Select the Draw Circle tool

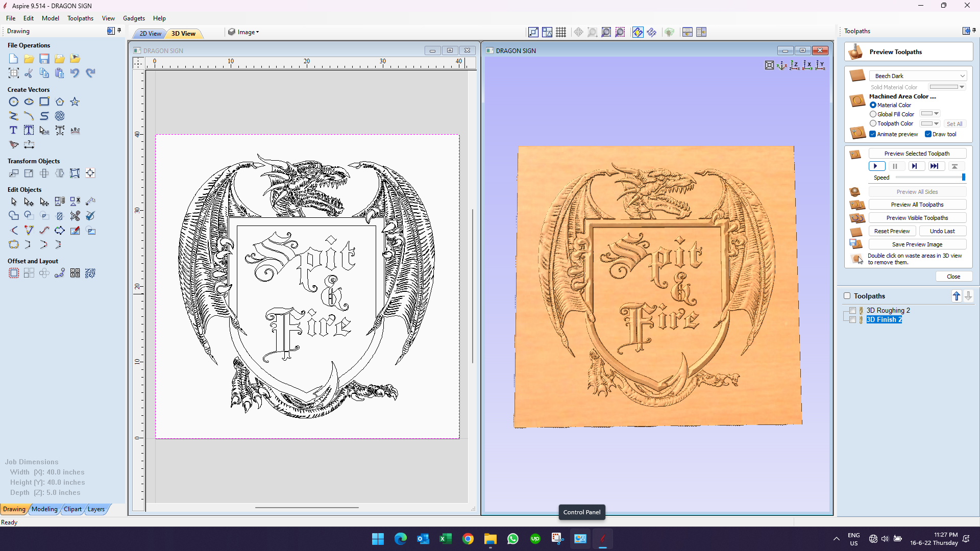coord(14,102)
